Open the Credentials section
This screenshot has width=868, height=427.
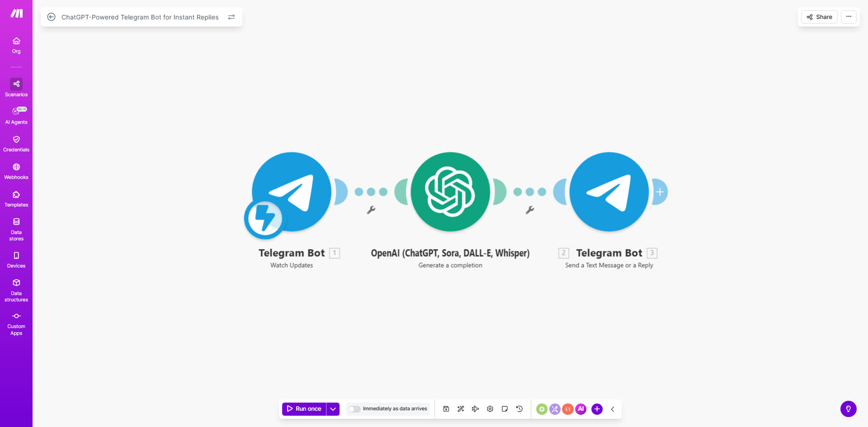click(16, 144)
